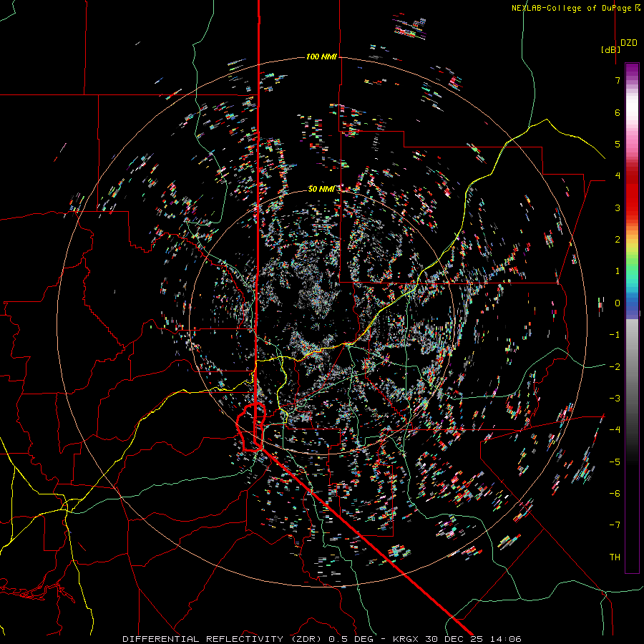Image resolution: width=644 pixels, height=644 pixels.
Task: Click the KRGX radar site identifier in caption
Action: click(406, 639)
